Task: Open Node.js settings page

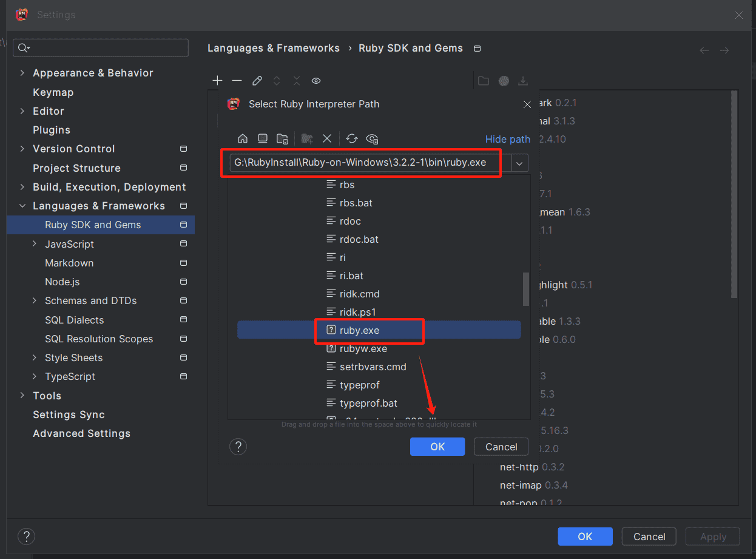Action: pyautogui.click(x=62, y=282)
